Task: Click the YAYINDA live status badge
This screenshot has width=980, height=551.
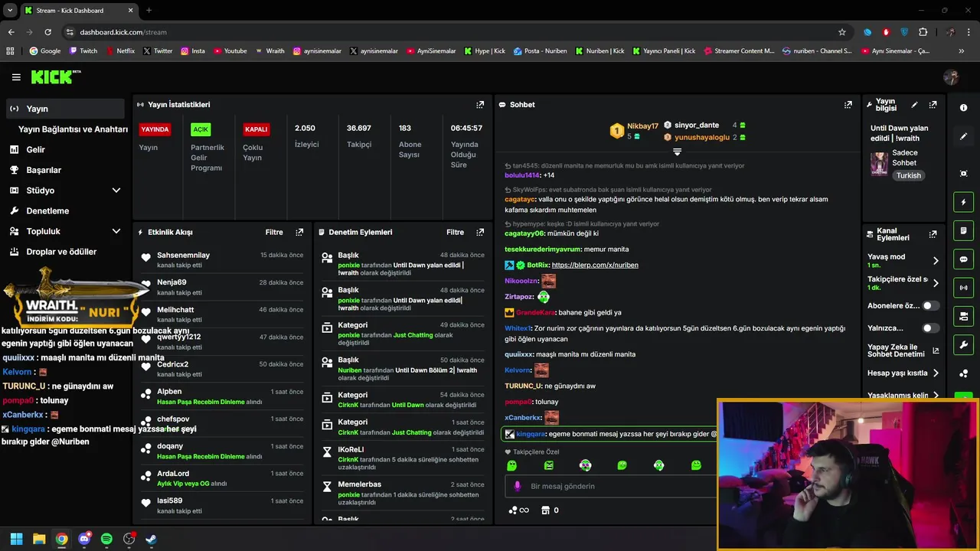Action: [x=155, y=129]
